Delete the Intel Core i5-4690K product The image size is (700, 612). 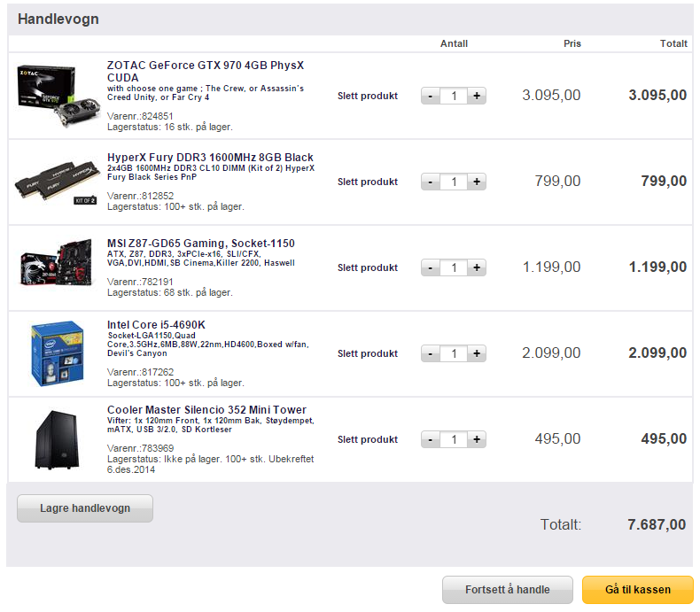click(368, 353)
